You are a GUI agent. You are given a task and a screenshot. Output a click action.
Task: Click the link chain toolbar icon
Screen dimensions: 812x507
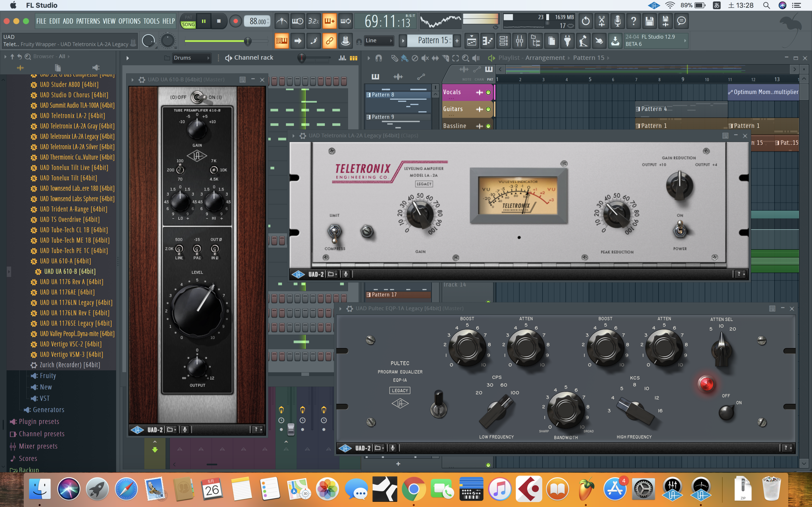coord(329,41)
